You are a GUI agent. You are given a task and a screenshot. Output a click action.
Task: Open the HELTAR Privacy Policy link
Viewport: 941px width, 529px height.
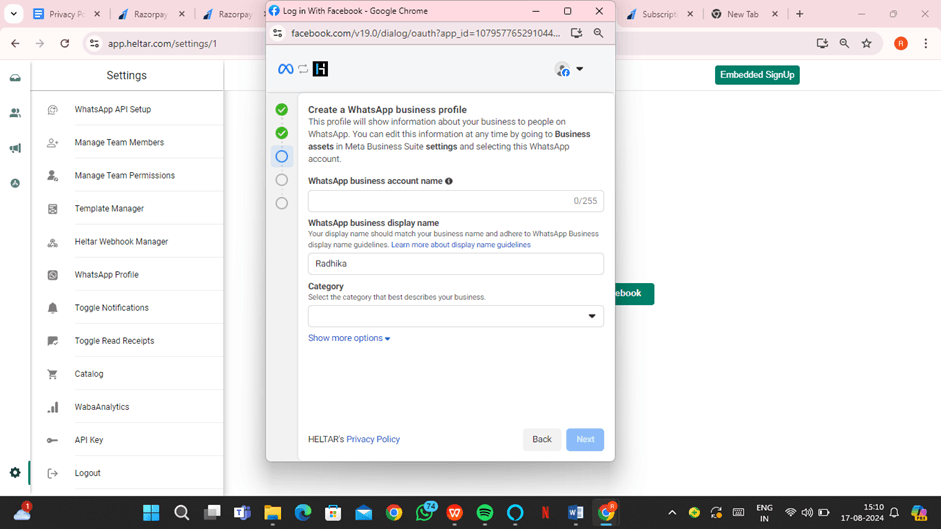(x=373, y=439)
